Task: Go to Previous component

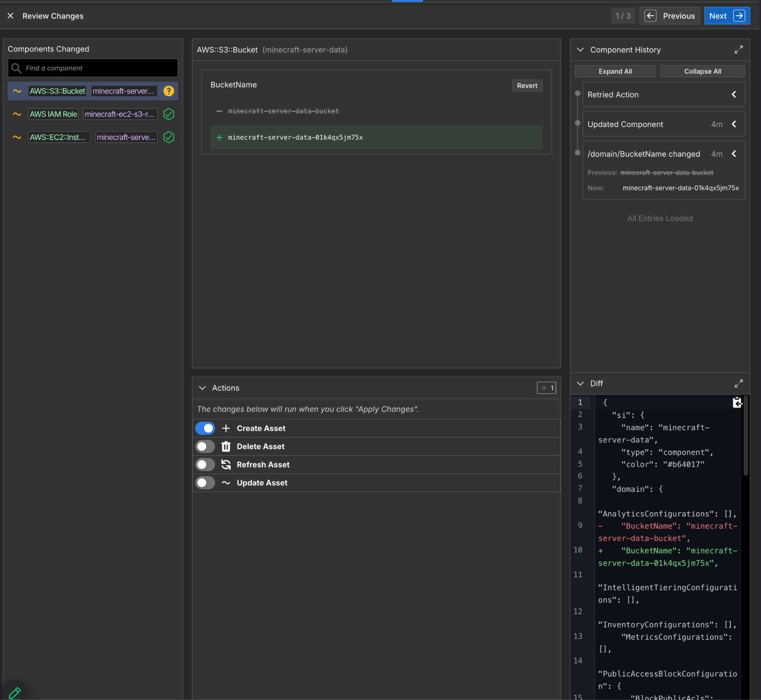Action: [670, 16]
